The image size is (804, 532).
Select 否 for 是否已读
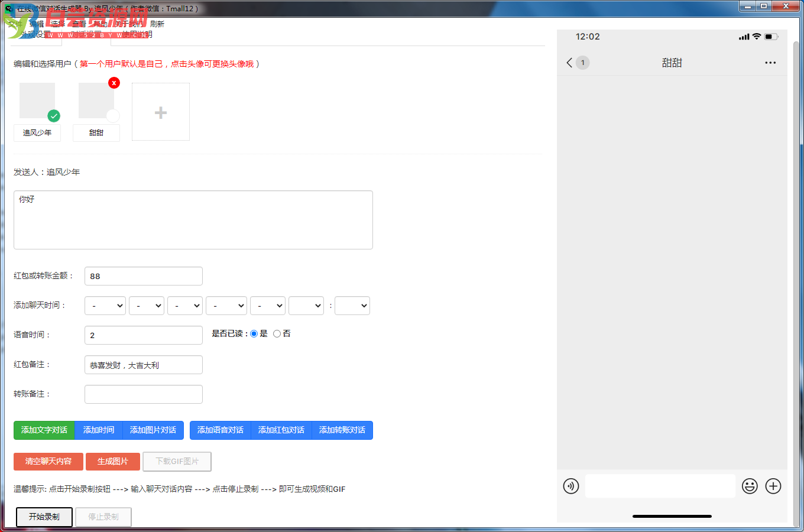click(x=277, y=334)
